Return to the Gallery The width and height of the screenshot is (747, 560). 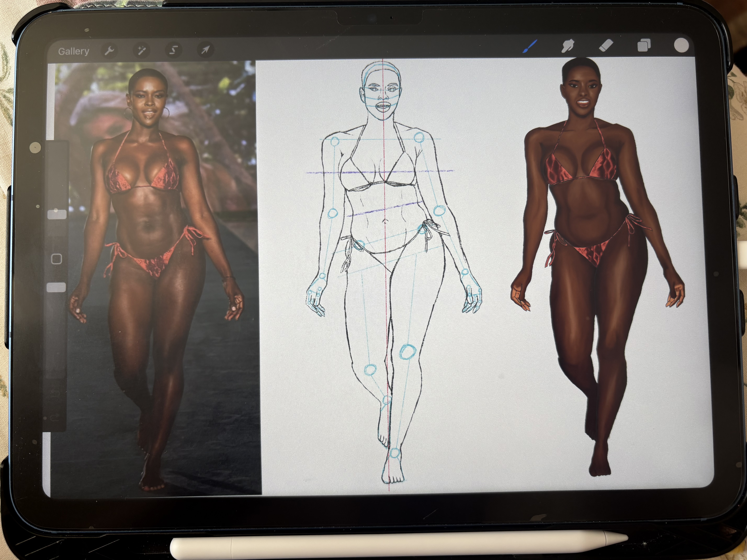[x=74, y=51]
